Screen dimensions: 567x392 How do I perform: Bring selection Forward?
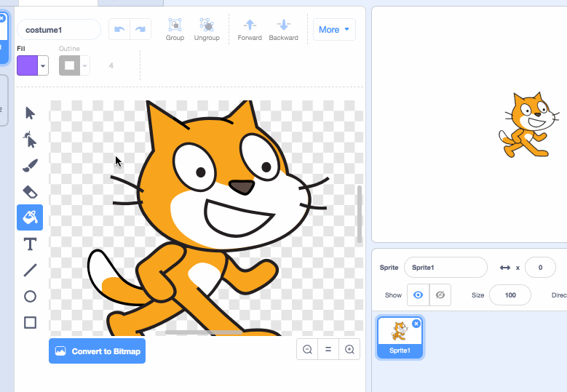tap(250, 30)
